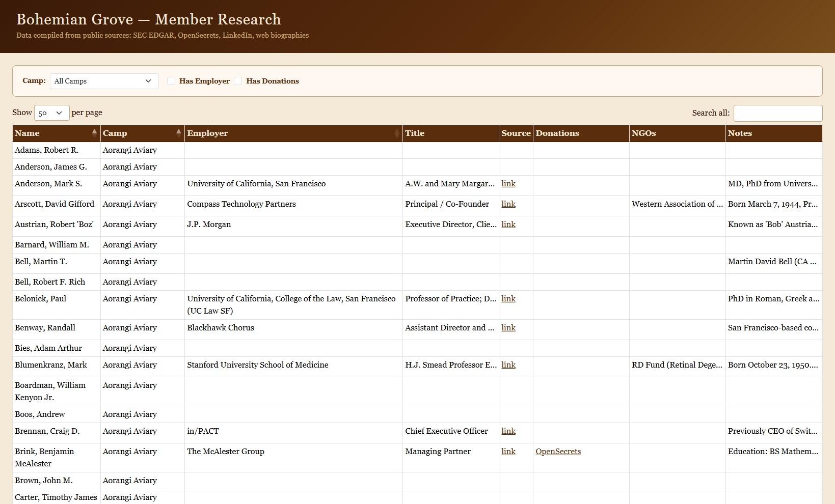Follow source link for David Gifford Arscott
Image resolution: width=835 pixels, height=504 pixels.
pos(508,204)
